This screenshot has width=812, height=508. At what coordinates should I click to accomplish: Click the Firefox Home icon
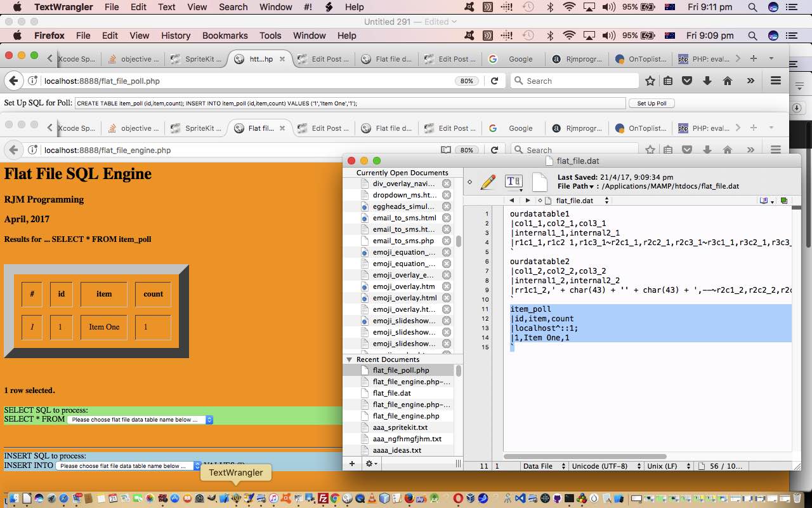point(728,81)
